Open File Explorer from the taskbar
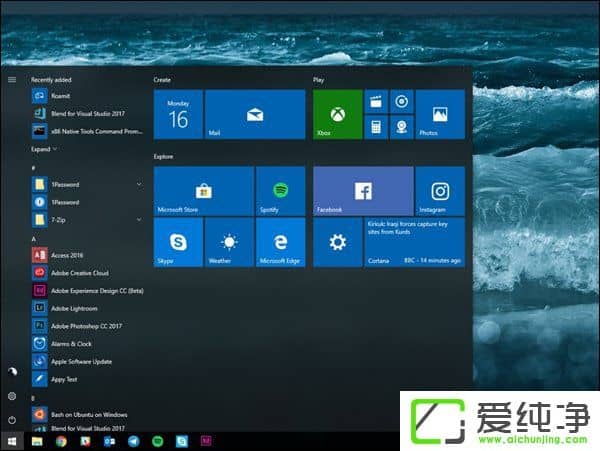 [x=37, y=441]
